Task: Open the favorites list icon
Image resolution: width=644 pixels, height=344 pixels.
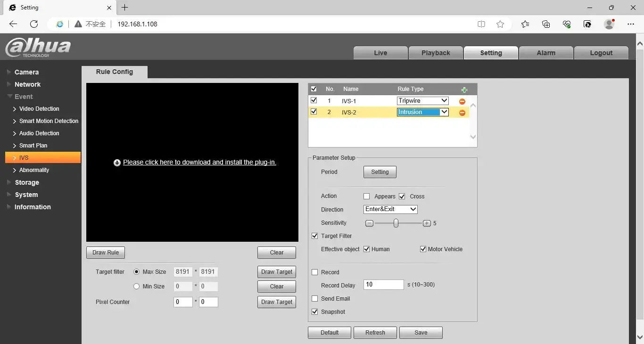Action: [525, 24]
